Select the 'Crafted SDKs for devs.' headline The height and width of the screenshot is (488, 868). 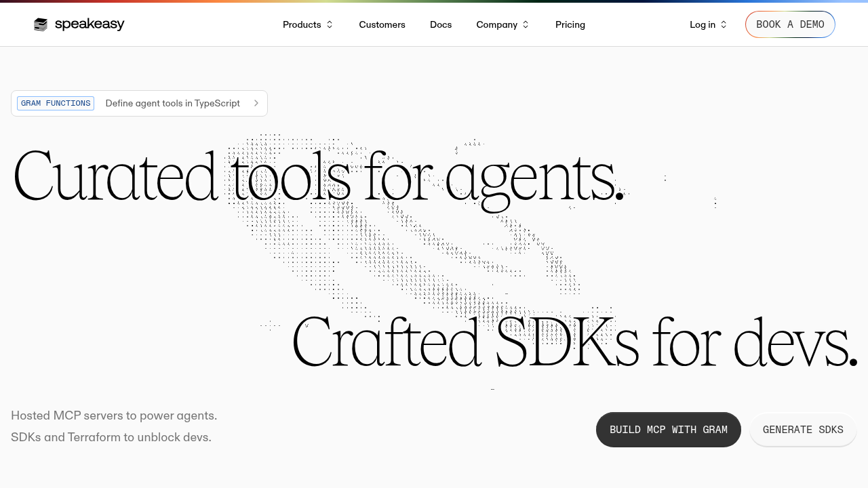tap(575, 341)
